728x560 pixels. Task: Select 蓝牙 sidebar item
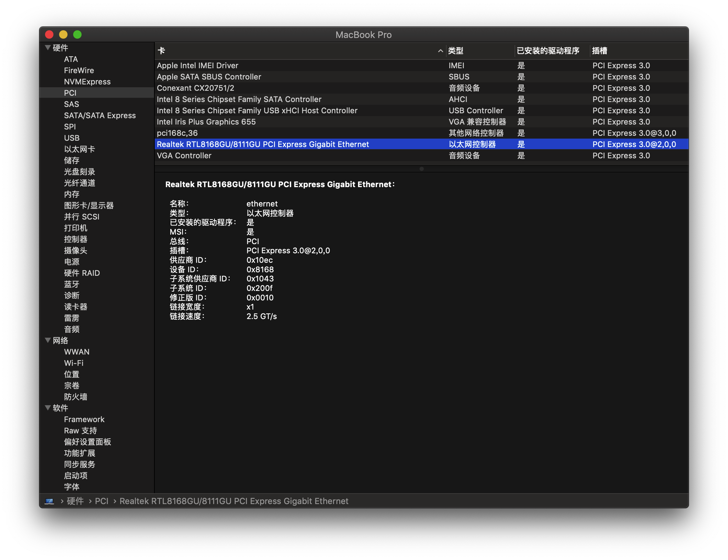point(72,284)
